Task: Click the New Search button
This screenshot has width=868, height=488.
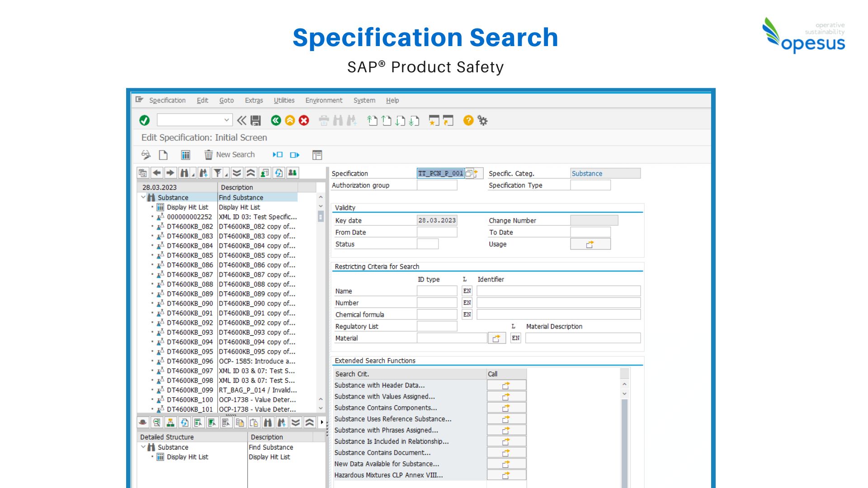Action: click(x=230, y=155)
